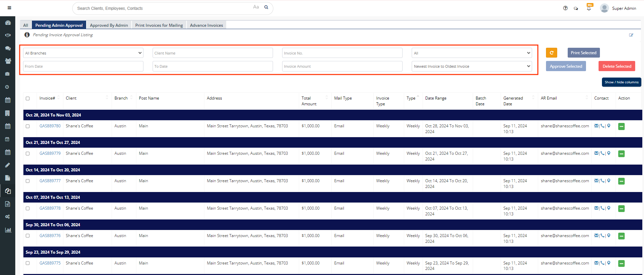Open the All filter dropdown

tap(472, 53)
